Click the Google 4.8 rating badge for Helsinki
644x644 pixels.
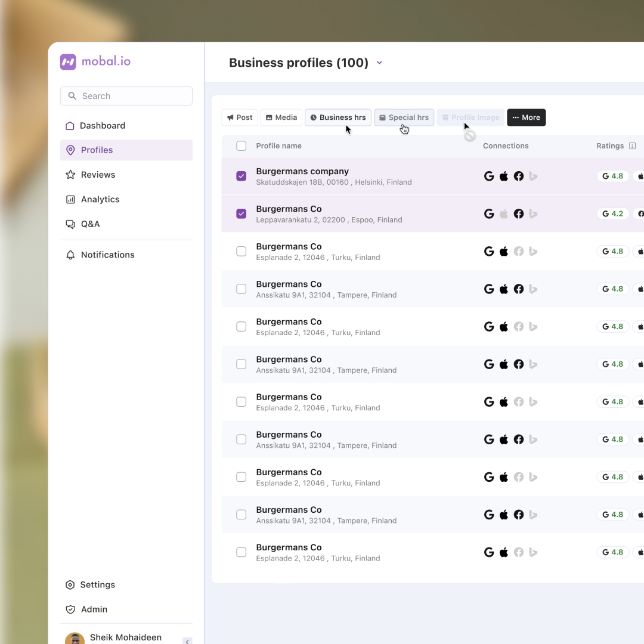pos(613,176)
